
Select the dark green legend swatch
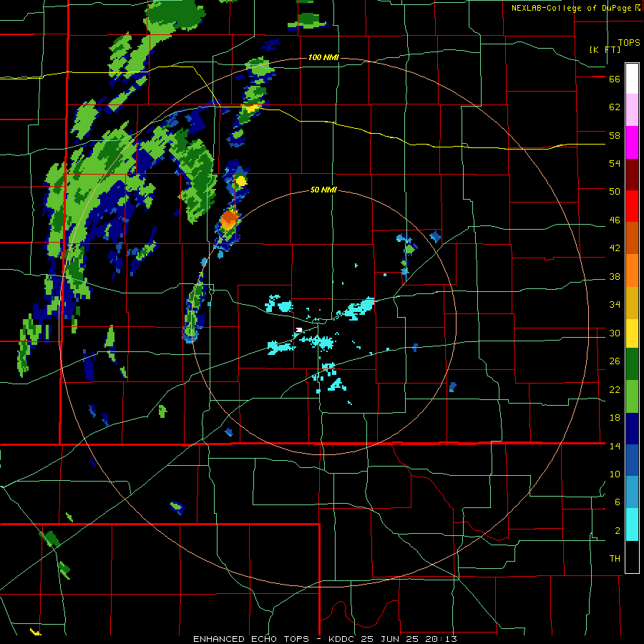coord(632,364)
